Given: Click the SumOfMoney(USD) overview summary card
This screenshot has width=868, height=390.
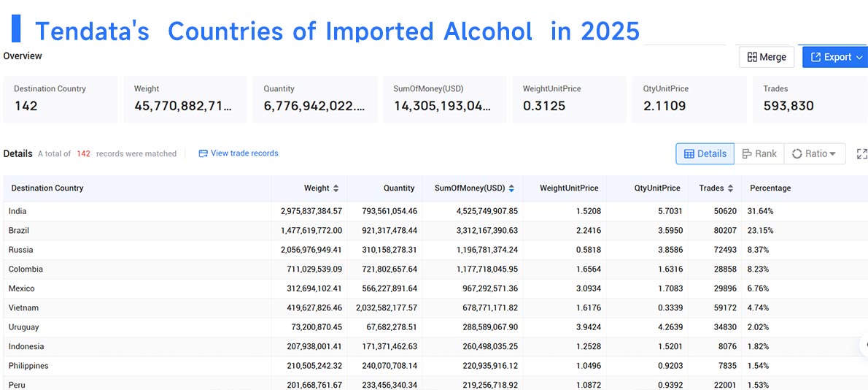Looking at the screenshot, I should pyautogui.click(x=444, y=99).
